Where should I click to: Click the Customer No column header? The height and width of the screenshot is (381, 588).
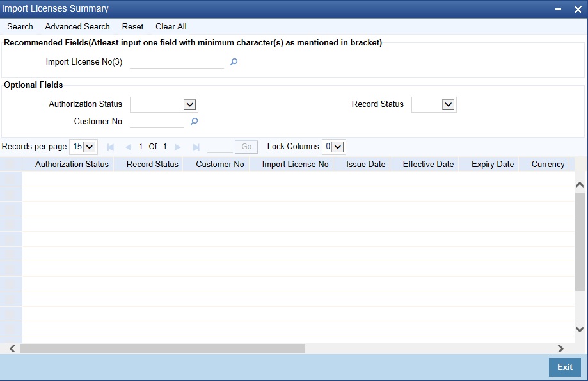pos(216,165)
